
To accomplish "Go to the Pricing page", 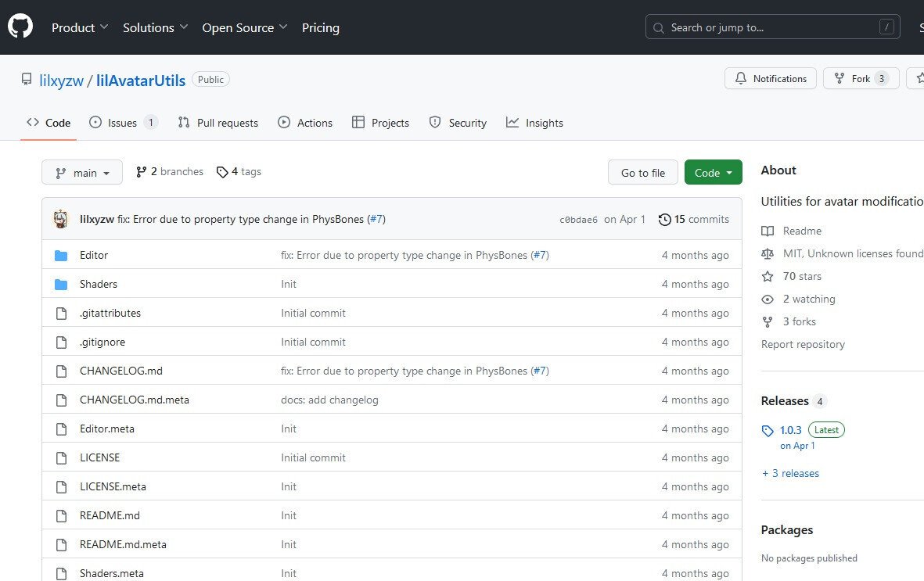I will 321,27.
